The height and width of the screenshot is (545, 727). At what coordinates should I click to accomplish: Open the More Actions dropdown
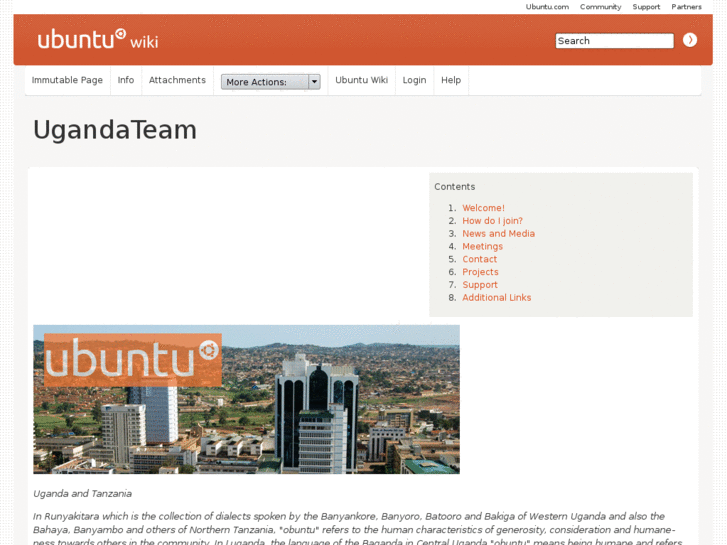coord(270,82)
